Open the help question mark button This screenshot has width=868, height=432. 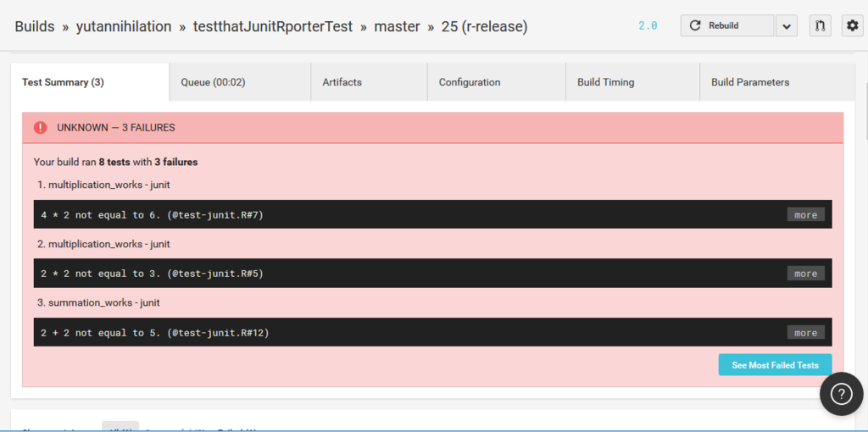point(842,394)
